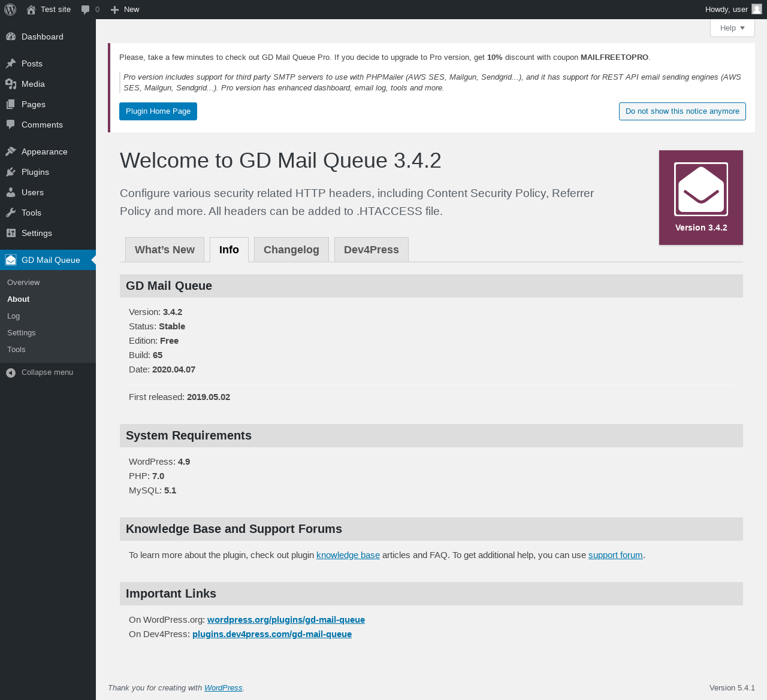This screenshot has height=700, width=767.
Task: Click New in the admin bar
Action: point(125,10)
